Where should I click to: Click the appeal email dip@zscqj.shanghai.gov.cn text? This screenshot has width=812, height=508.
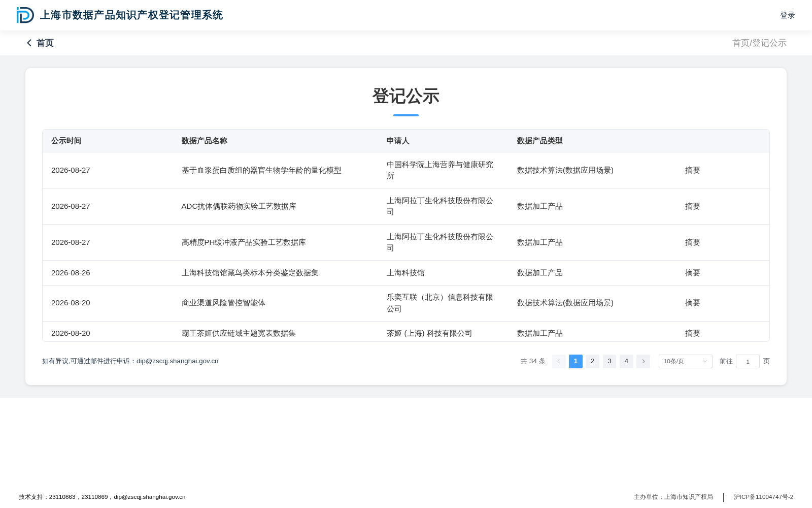pos(177,361)
